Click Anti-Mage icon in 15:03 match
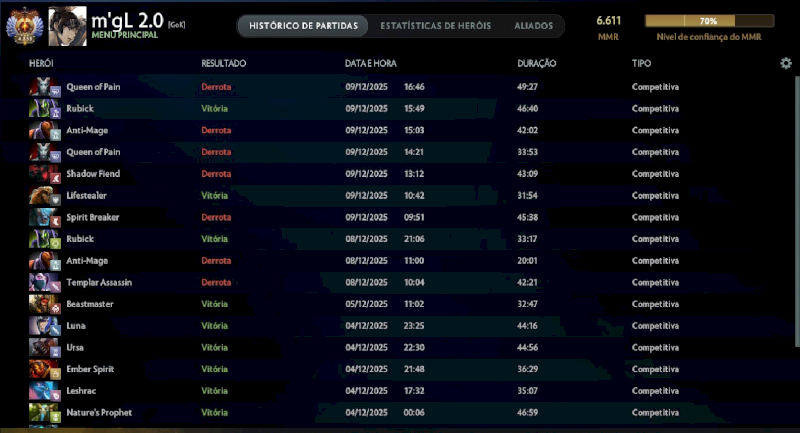This screenshot has width=800, height=433. (x=45, y=131)
